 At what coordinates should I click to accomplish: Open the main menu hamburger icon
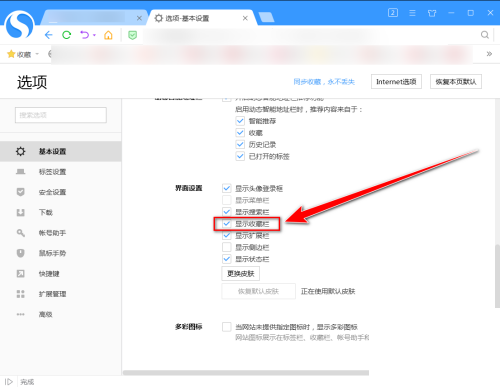pyautogui.click(x=412, y=13)
